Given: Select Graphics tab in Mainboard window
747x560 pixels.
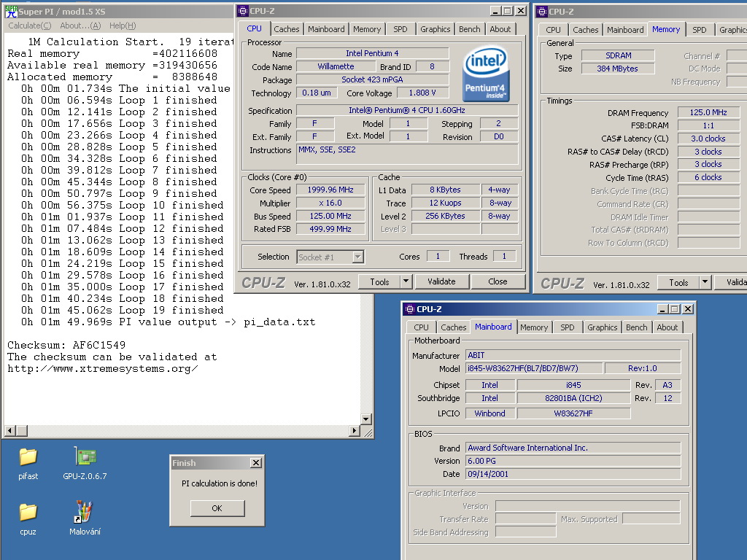Looking at the screenshot, I should 602,327.
